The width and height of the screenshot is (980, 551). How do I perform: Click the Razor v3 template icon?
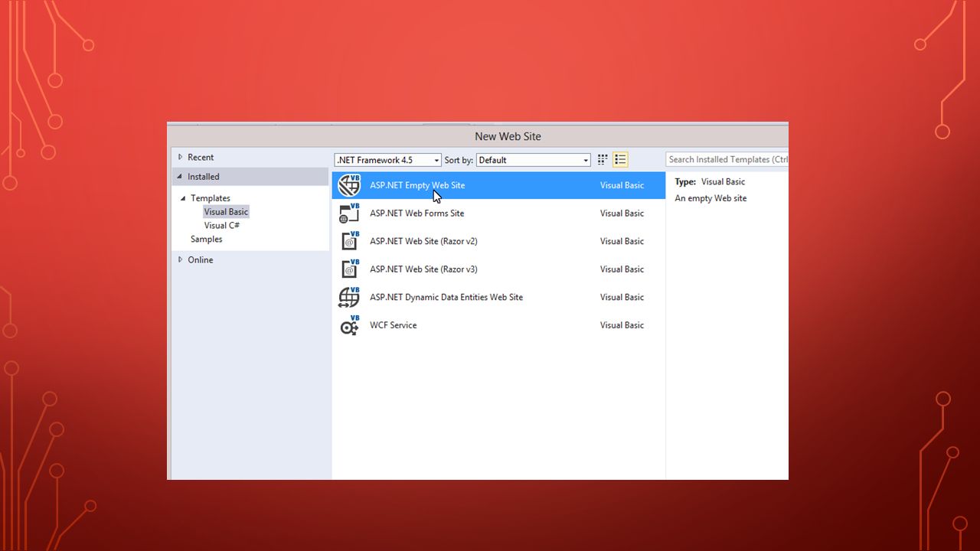click(349, 269)
